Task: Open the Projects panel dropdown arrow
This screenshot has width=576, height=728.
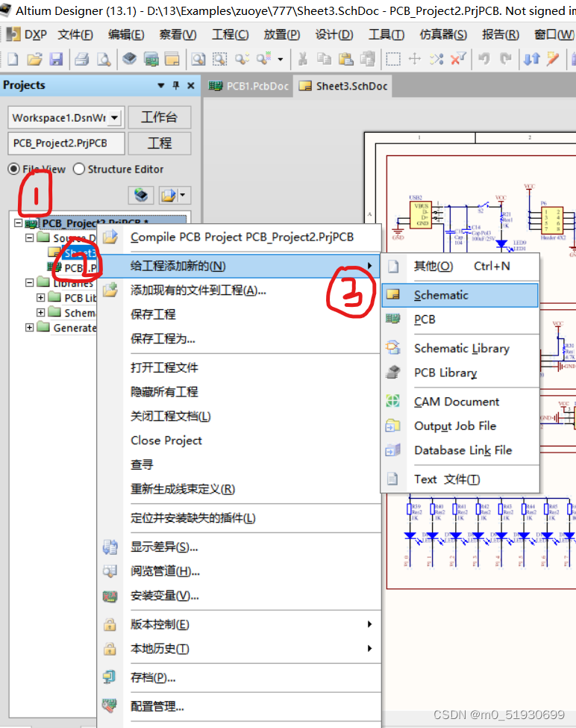Action: 161,85
